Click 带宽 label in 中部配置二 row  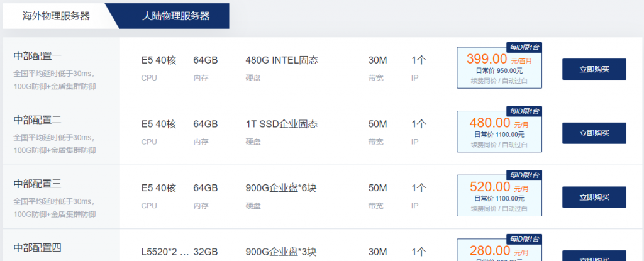376,142
